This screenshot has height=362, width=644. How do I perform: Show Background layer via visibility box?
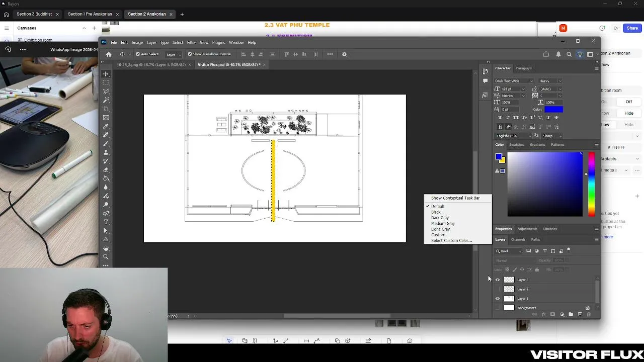[x=498, y=308]
